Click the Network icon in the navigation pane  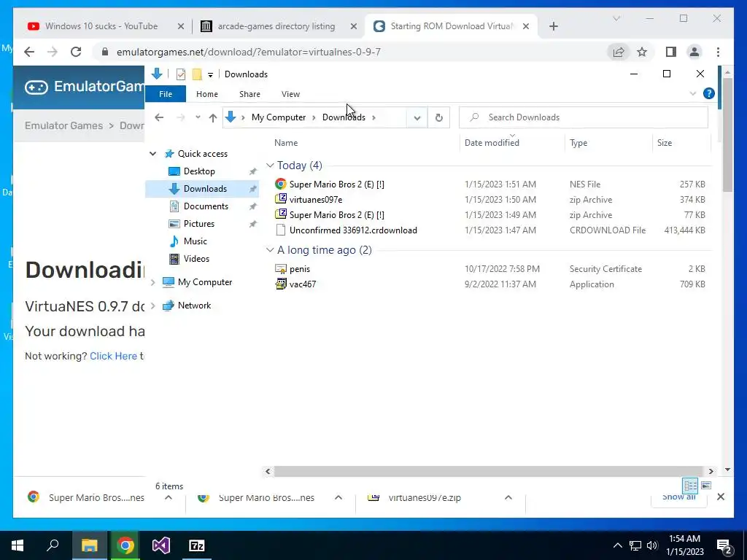(x=169, y=306)
